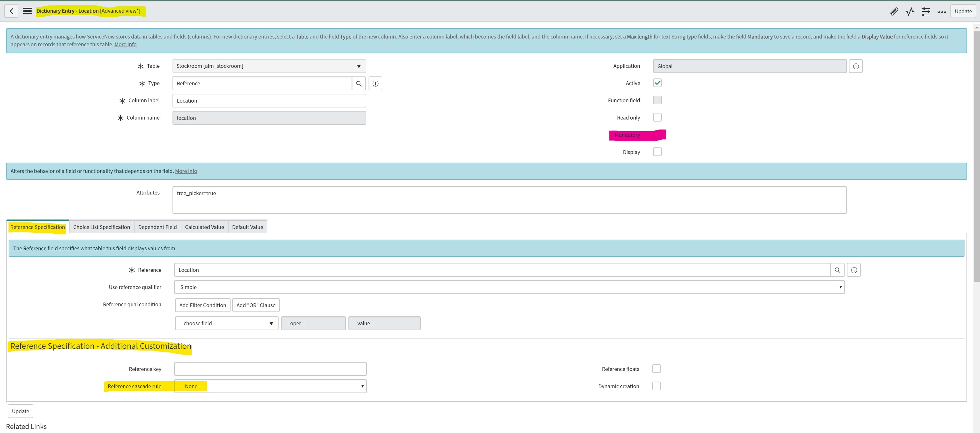The height and width of the screenshot is (433, 980).
Task: Open the three-dots more options icon
Action: 941,11
